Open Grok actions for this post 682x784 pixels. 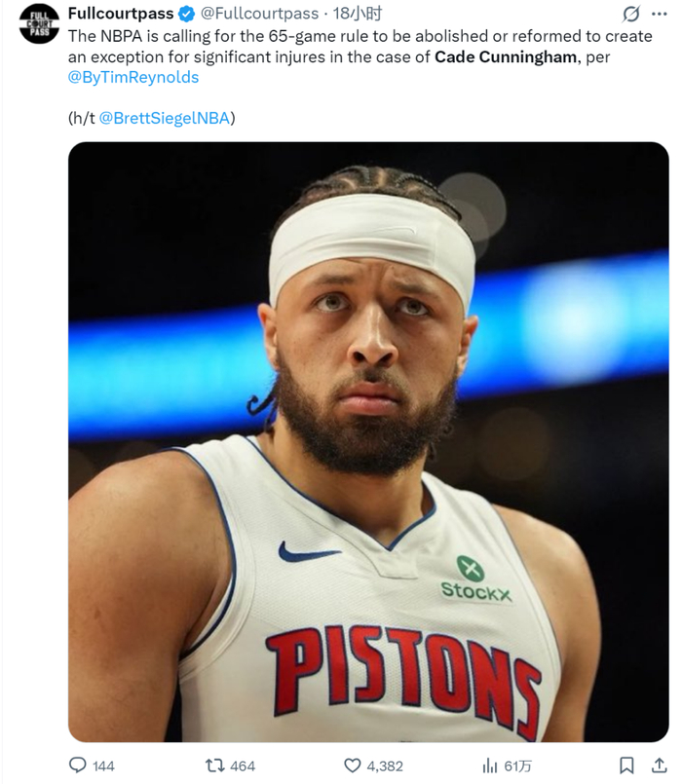tap(630, 14)
